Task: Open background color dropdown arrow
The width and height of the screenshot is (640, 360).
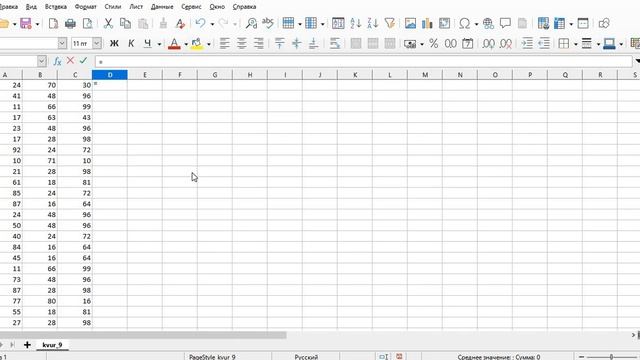Action: tap(209, 44)
